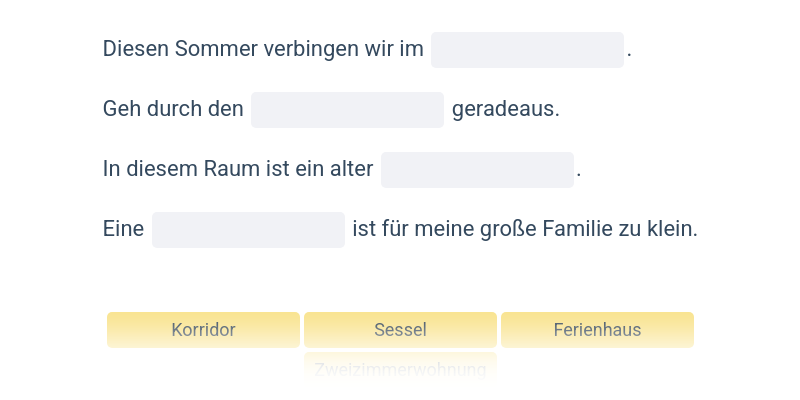Select the Sessel word chip

click(400, 330)
